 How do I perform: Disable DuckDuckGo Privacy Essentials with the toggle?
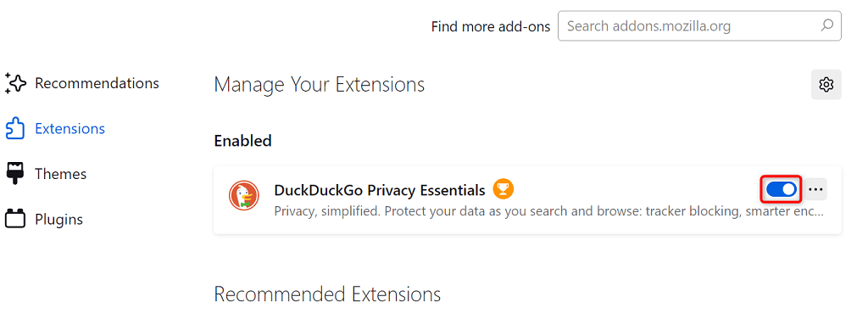[x=781, y=190]
